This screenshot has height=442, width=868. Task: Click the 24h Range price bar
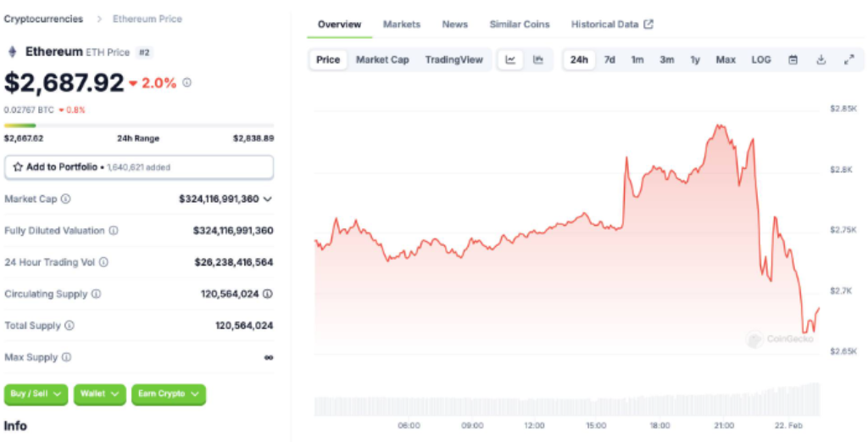[139, 126]
